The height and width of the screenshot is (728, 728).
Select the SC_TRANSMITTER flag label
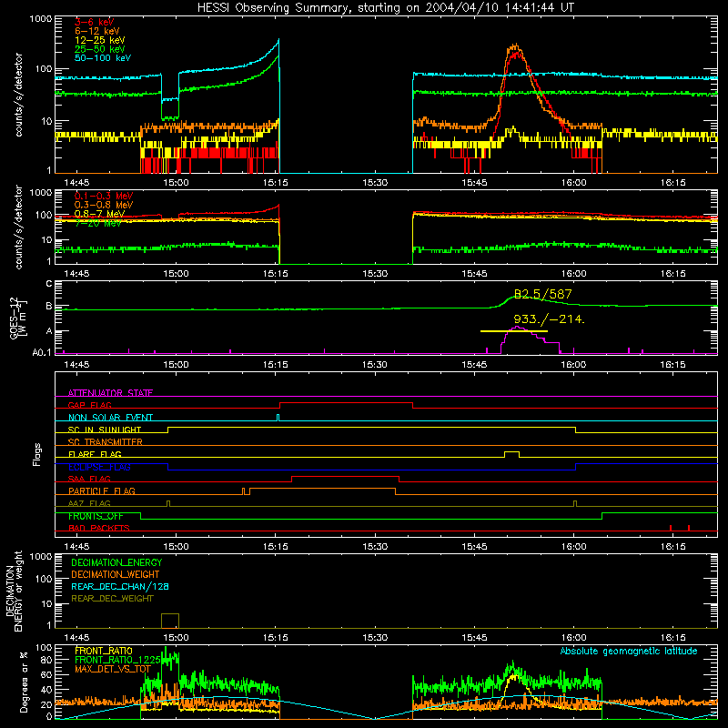(x=106, y=442)
